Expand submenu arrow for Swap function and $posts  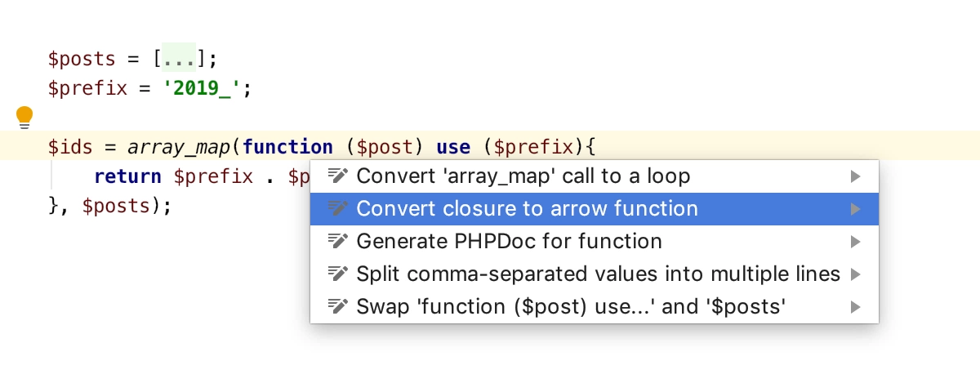click(855, 307)
